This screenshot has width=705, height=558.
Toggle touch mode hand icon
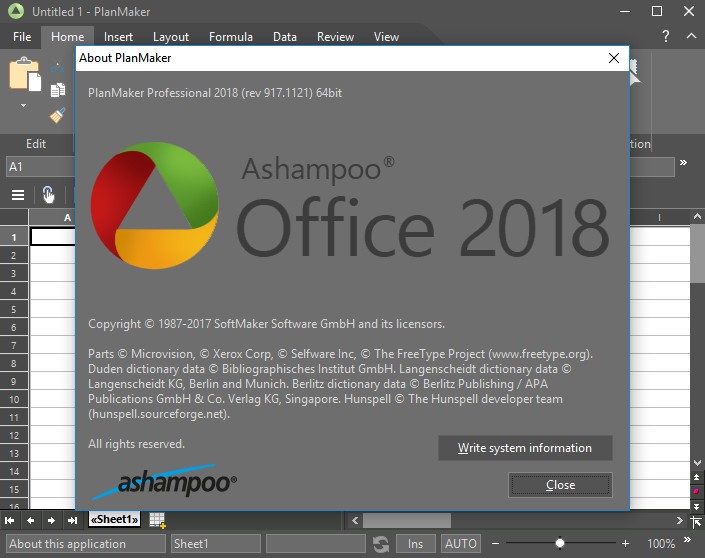coord(48,195)
